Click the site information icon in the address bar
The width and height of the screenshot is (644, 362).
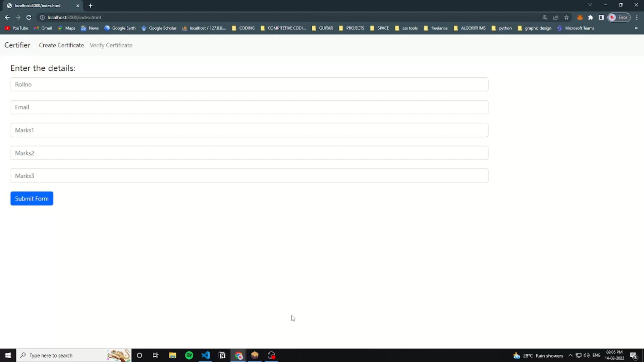click(x=42, y=17)
